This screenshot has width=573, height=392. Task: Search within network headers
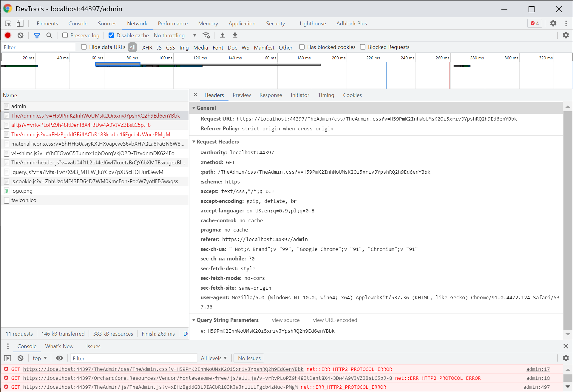click(49, 35)
